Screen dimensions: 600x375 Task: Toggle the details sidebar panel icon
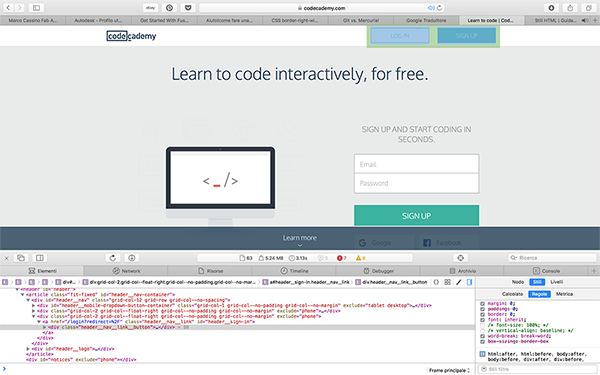click(x=470, y=282)
